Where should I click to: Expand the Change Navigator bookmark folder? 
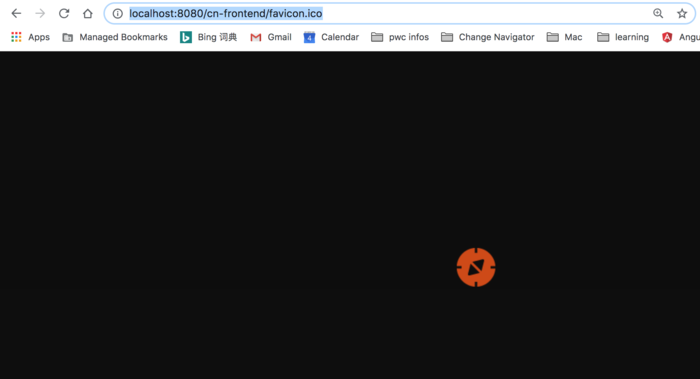(x=488, y=37)
